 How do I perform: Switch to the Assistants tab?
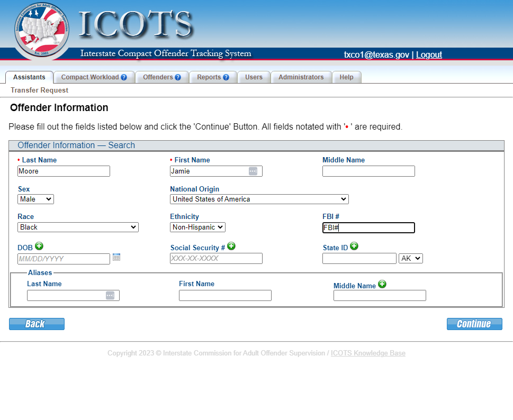click(x=29, y=77)
